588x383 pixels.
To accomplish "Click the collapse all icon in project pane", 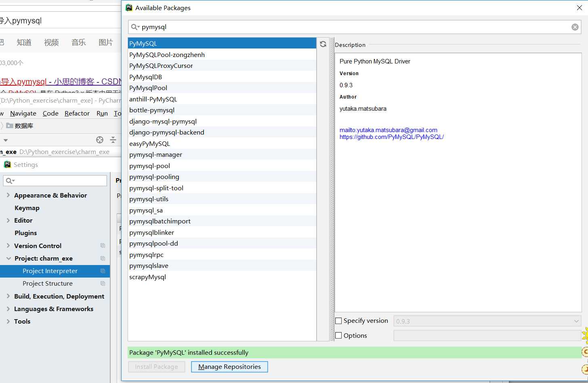I will pos(113,140).
